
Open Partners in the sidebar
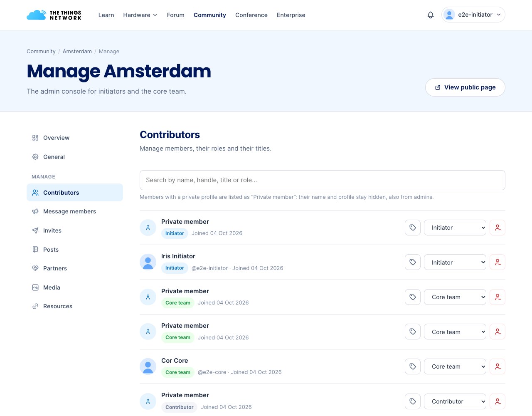tap(75, 268)
